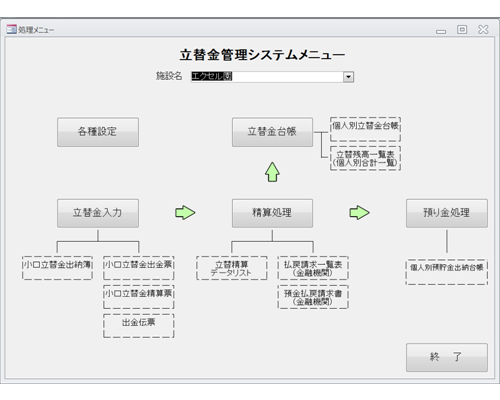The image size is (500, 400).
Task: Click the green up arrow below 立替金台帳
Action: tap(272, 172)
